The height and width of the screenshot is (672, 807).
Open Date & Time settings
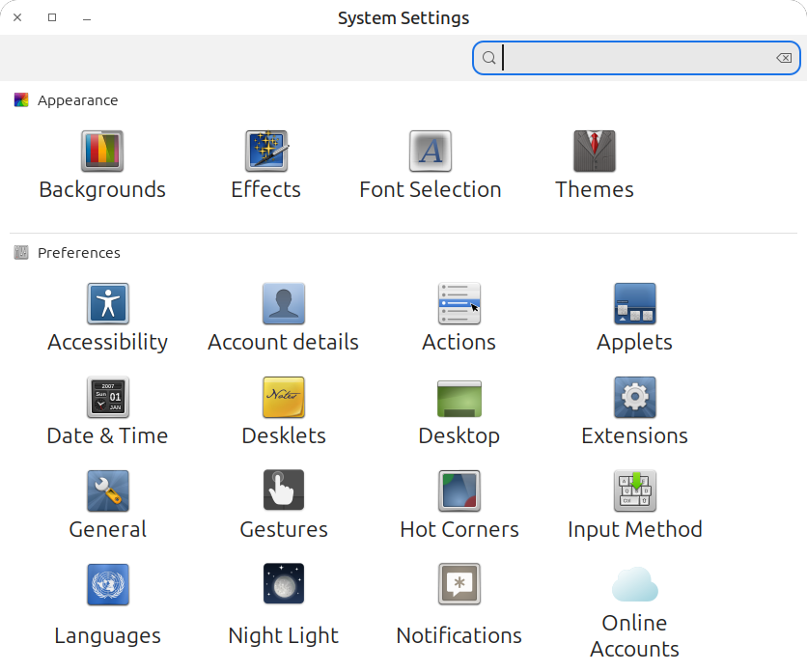tap(108, 398)
